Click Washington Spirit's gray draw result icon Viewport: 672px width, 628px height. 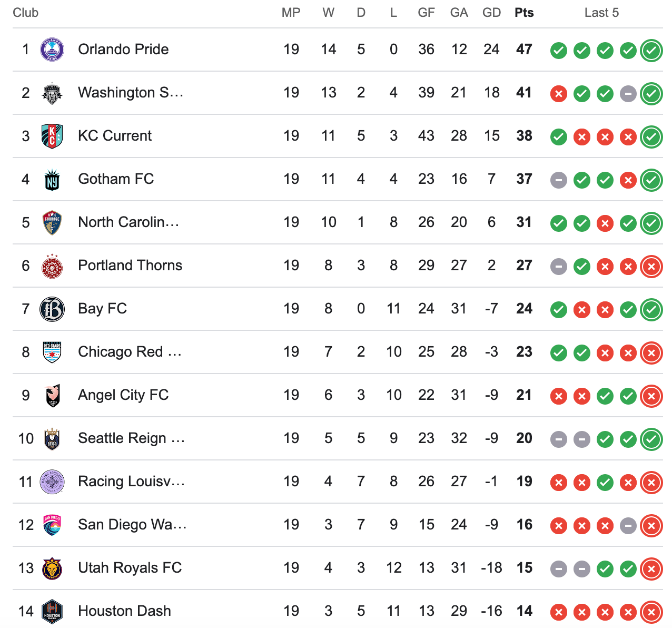tap(628, 94)
